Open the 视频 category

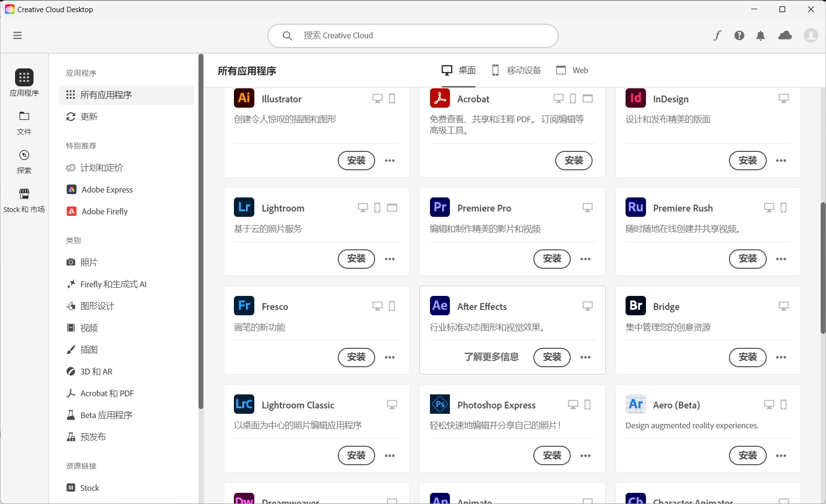pyautogui.click(x=127, y=327)
